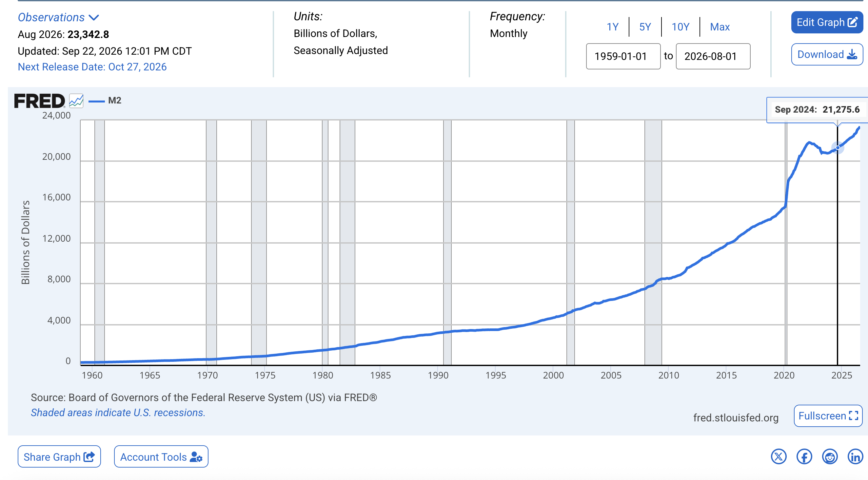Click the Download arrow icon

(x=852, y=54)
